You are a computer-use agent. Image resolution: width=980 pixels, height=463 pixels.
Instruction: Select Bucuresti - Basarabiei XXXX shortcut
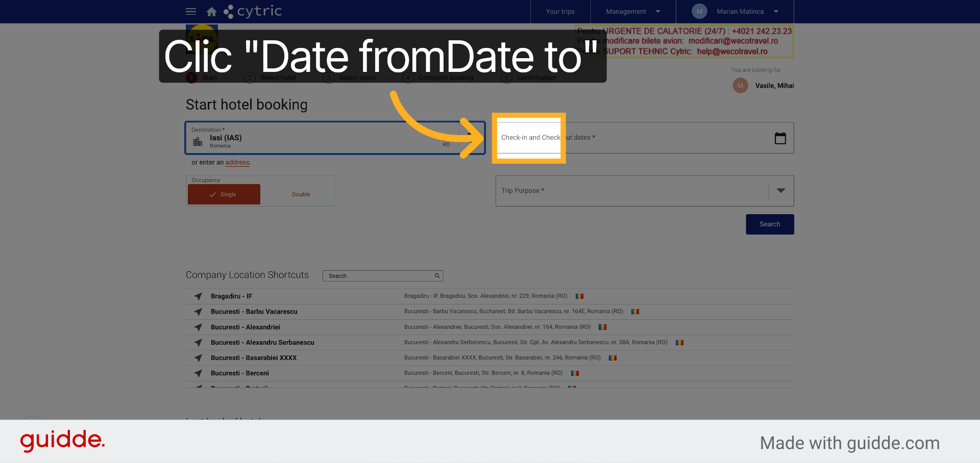point(254,358)
